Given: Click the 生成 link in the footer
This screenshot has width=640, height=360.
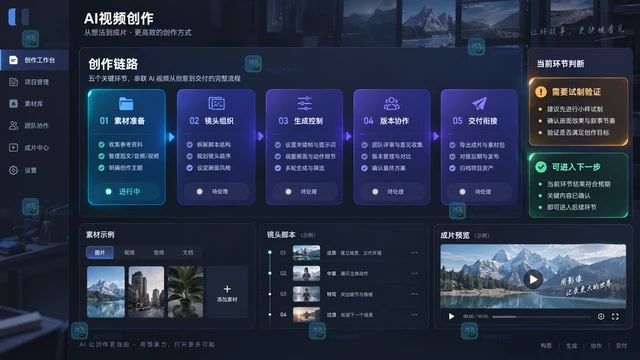Looking at the screenshot, I should pos(571,345).
